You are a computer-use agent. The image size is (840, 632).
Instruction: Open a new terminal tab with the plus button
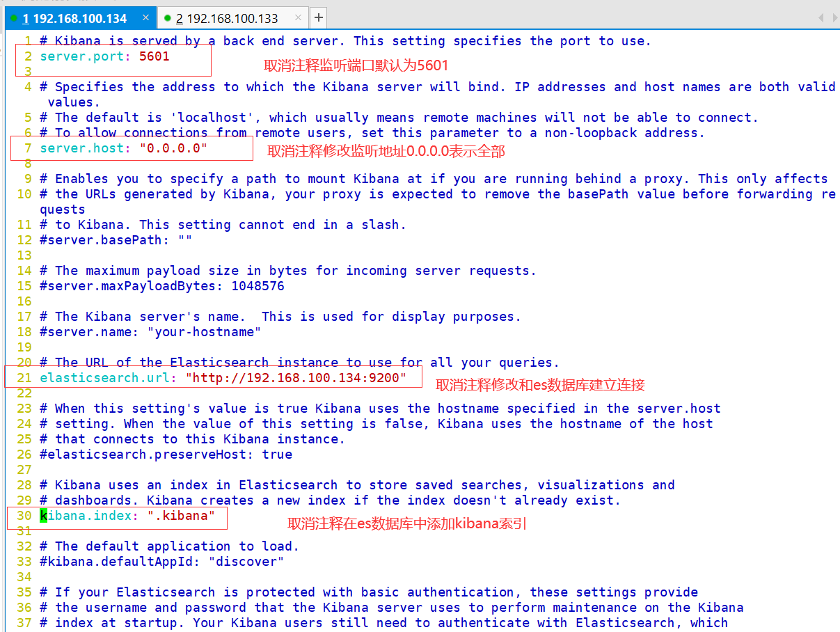(x=318, y=17)
